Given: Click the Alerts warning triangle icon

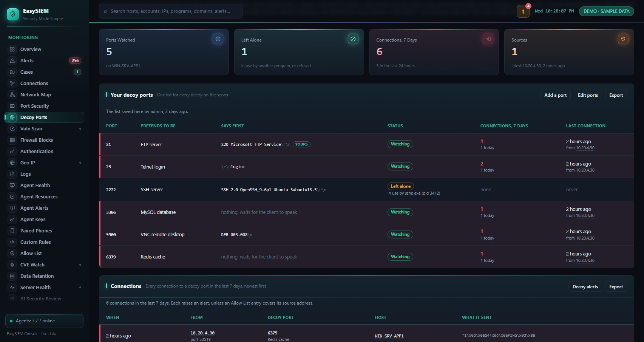Looking at the screenshot, I should coord(12,61).
